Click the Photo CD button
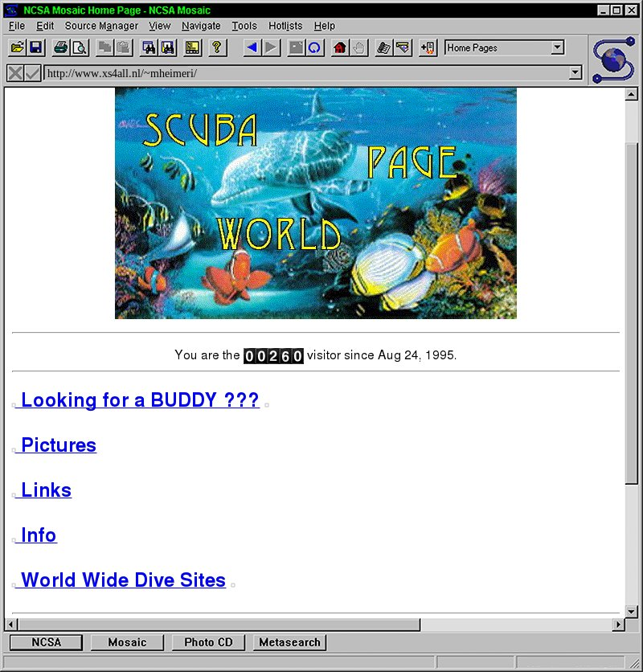 pyautogui.click(x=208, y=642)
